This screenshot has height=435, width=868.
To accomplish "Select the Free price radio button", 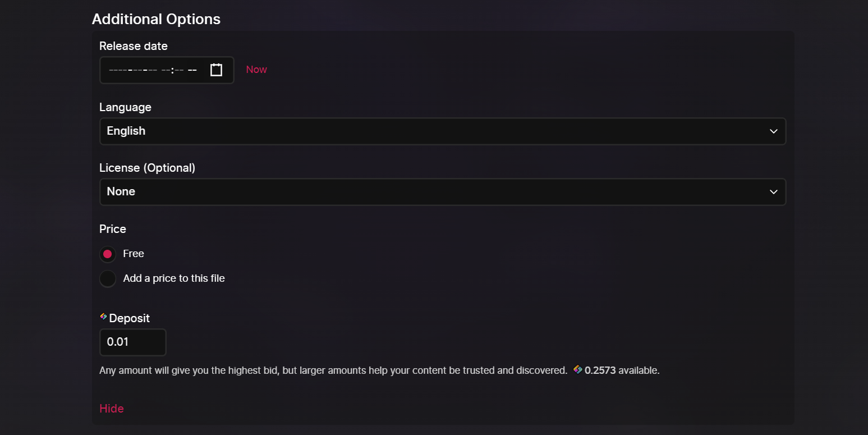I will (108, 254).
